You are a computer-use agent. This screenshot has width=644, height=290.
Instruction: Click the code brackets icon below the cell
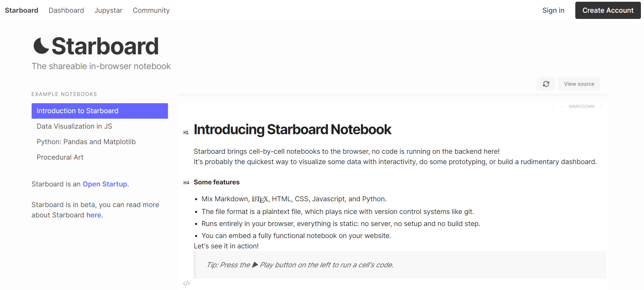pyautogui.click(x=187, y=283)
